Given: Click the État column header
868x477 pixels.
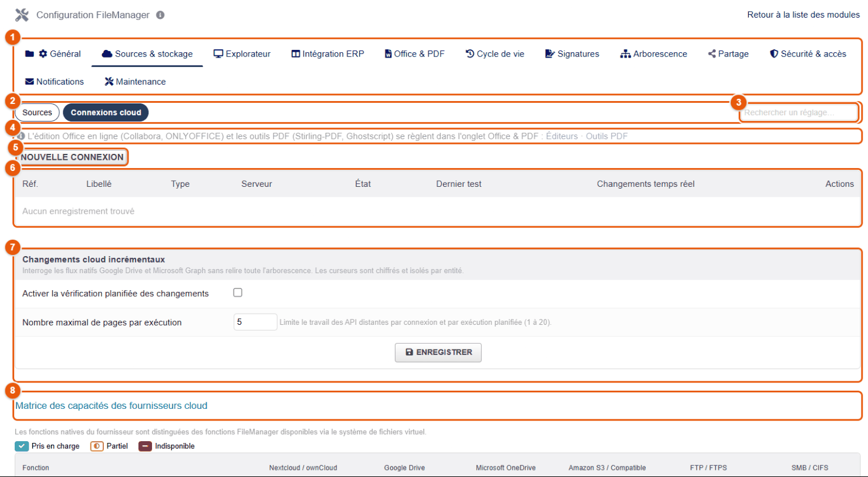Looking at the screenshot, I should tap(363, 184).
